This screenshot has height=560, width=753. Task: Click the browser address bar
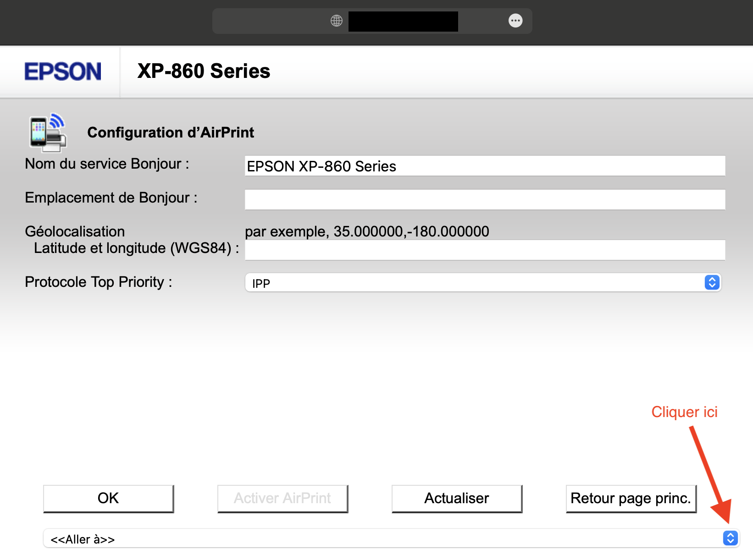(x=403, y=21)
